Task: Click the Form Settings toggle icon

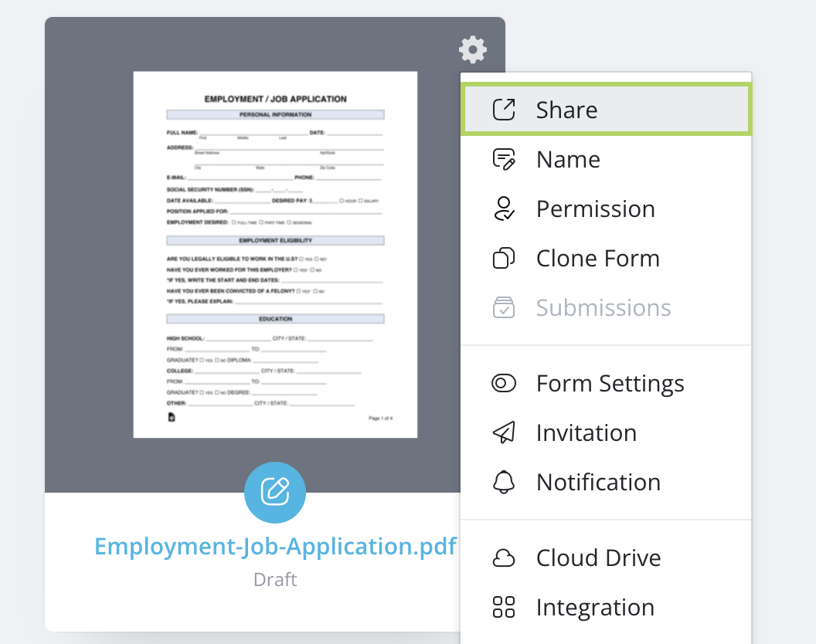Action: point(504,384)
